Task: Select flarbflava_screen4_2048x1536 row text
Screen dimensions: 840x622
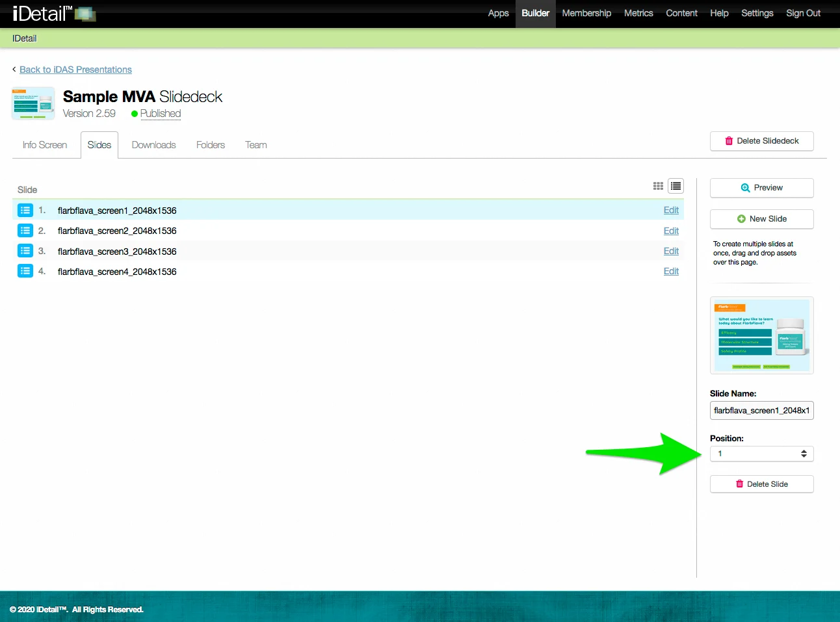Action: coord(117,272)
